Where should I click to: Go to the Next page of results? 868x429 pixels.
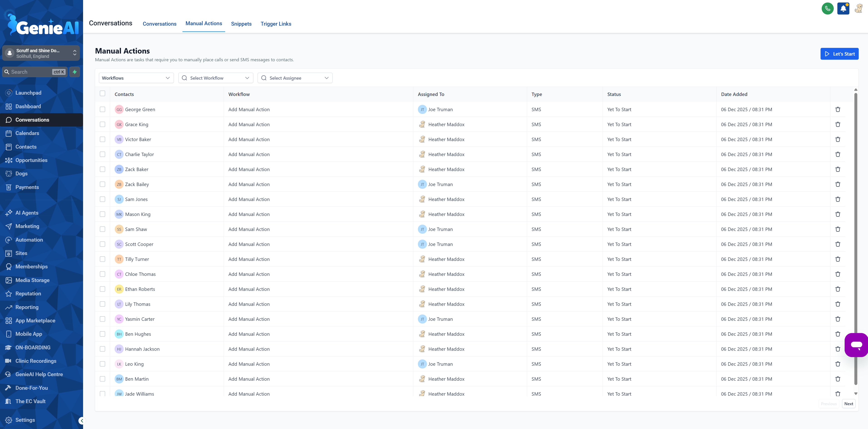[x=849, y=403]
